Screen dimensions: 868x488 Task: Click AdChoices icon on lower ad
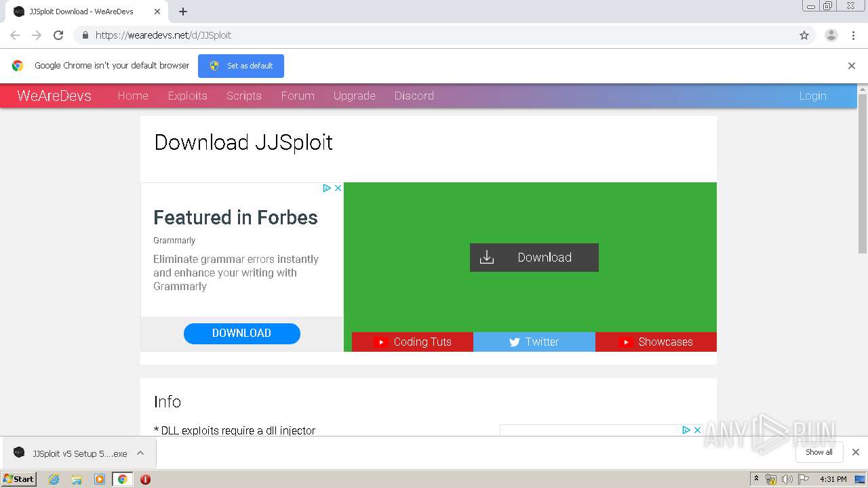click(686, 430)
